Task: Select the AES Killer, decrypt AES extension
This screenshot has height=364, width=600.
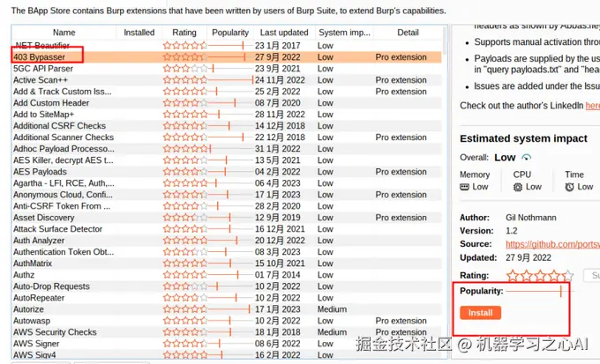Action: click(x=227, y=160)
